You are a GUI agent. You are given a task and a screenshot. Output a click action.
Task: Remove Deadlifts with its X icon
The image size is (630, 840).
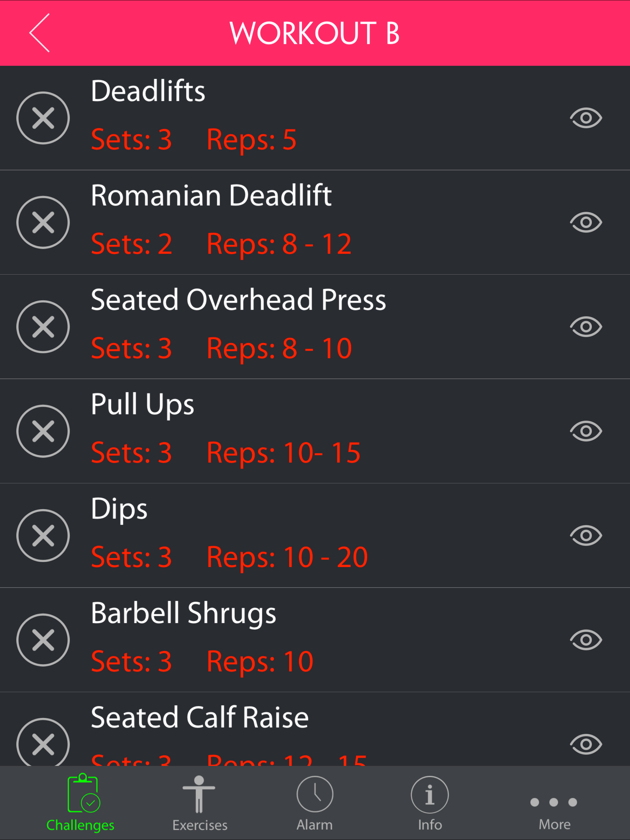pyautogui.click(x=43, y=118)
